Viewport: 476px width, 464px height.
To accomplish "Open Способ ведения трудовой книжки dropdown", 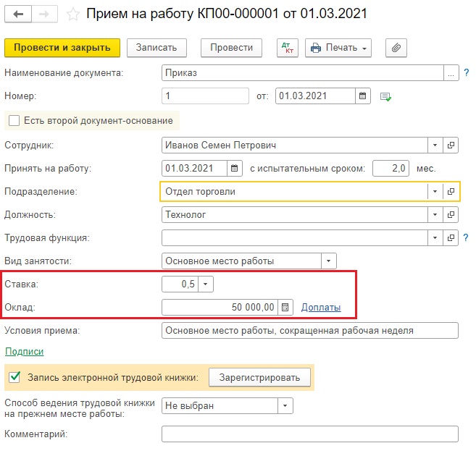I will click(285, 406).
